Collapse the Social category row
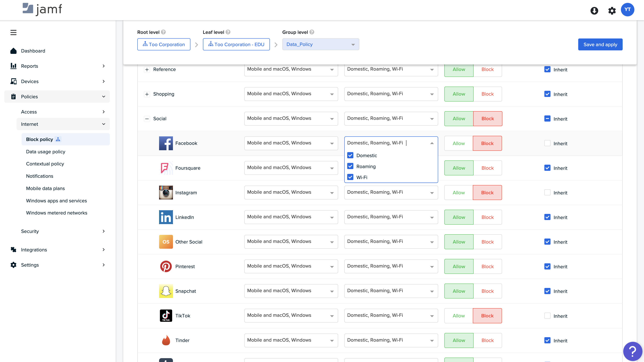 click(147, 119)
